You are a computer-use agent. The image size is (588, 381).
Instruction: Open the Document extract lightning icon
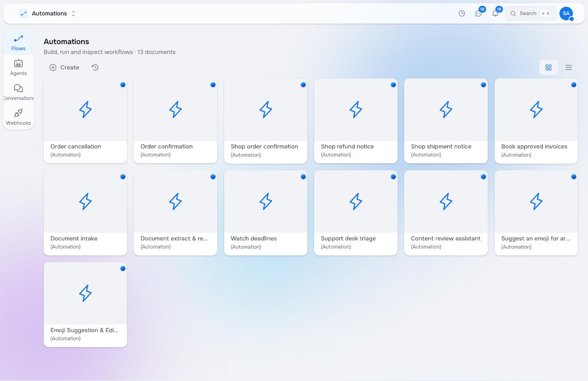pos(175,201)
